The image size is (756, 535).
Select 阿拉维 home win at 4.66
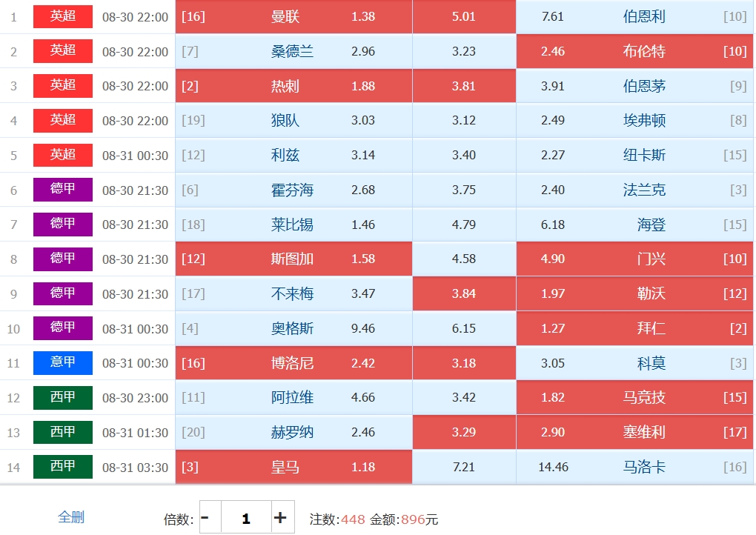(x=294, y=397)
